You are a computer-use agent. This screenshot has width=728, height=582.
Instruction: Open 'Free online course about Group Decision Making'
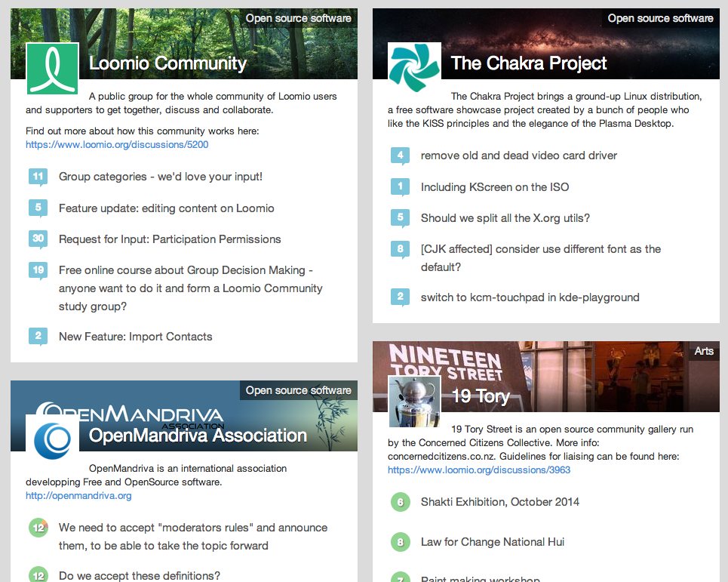[190, 288]
